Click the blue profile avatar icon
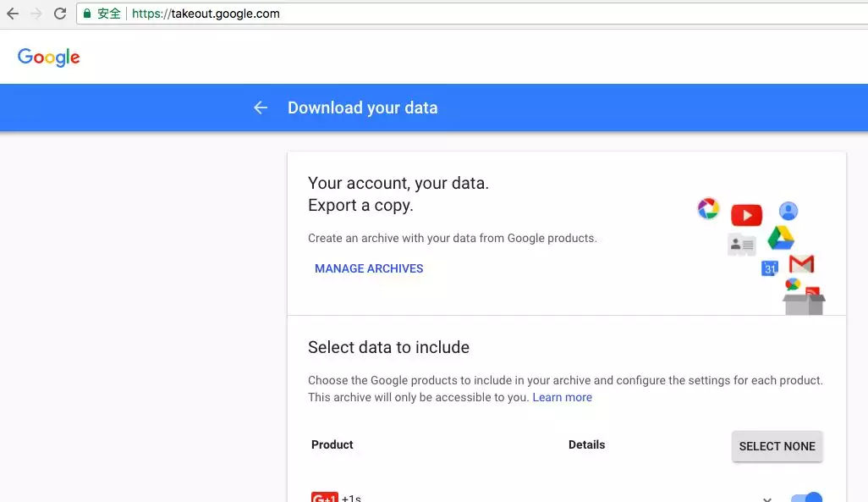Screen dimensions: 868x502 (788, 211)
